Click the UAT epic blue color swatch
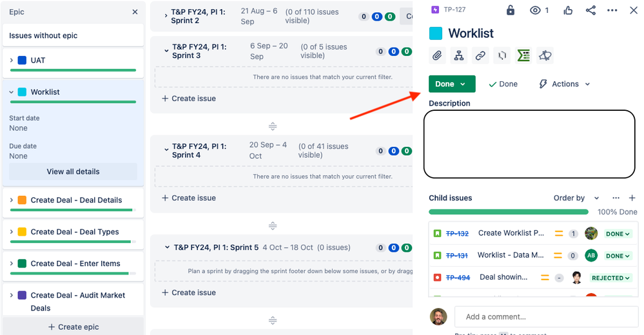 click(22, 61)
